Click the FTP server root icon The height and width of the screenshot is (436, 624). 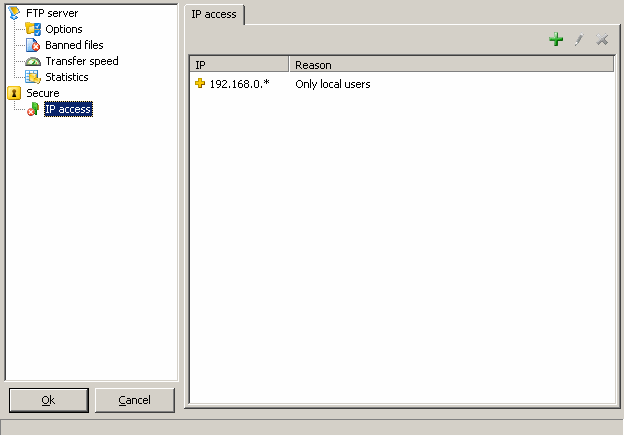tap(14, 13)
